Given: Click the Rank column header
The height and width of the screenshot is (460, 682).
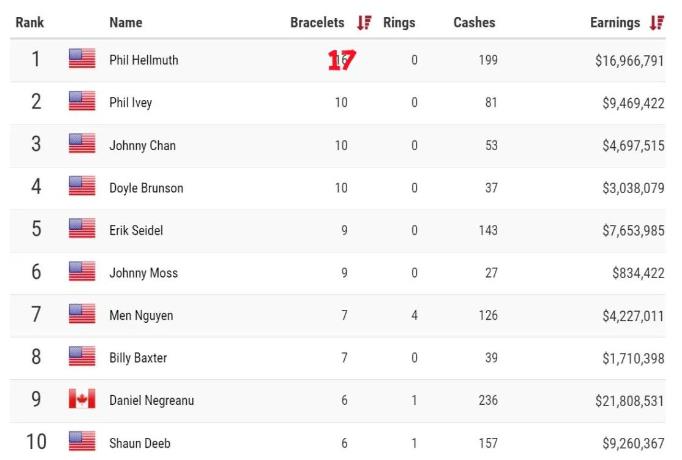Looking at the screenshot, I should point(30,23).
